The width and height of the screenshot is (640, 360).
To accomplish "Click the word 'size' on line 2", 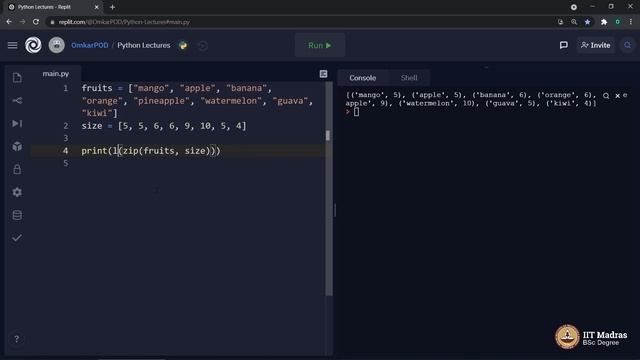I will pos(92,126).
